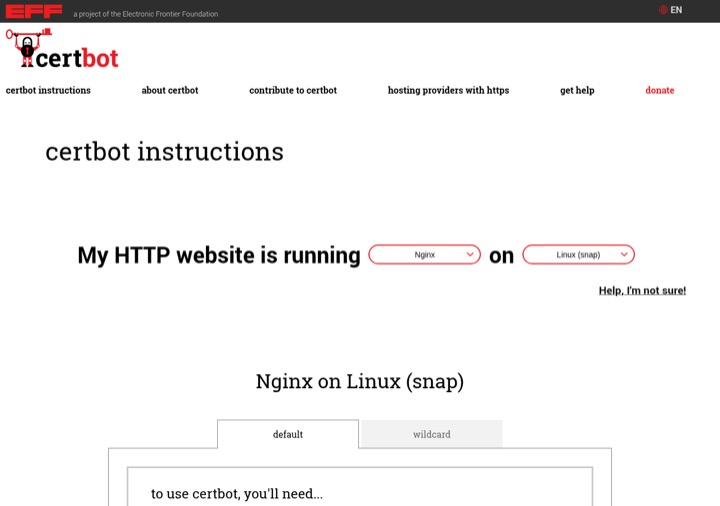The height and width of the screenshot is (506, 720).
Task: Click the EFF logo in top bar
Action: coord(34,11)
